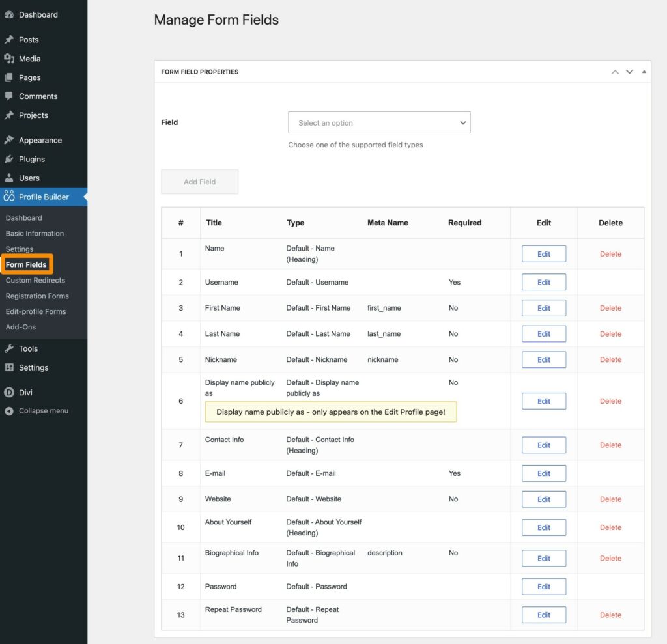Edit the Last Name field
The height and width of the screenshot is (644, 667).
544,334
